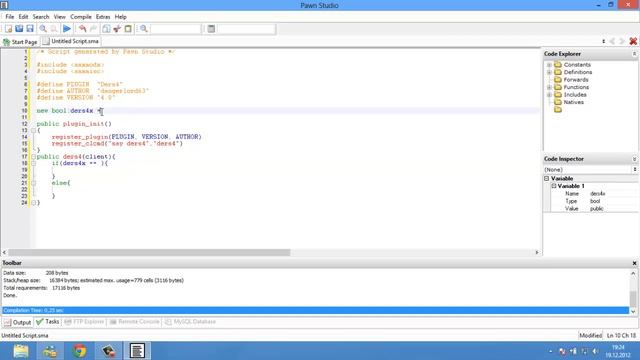Viewport: 640px width, 360px height.
Task: Click the Save file toolbar icon
Action: coord(30,29)
